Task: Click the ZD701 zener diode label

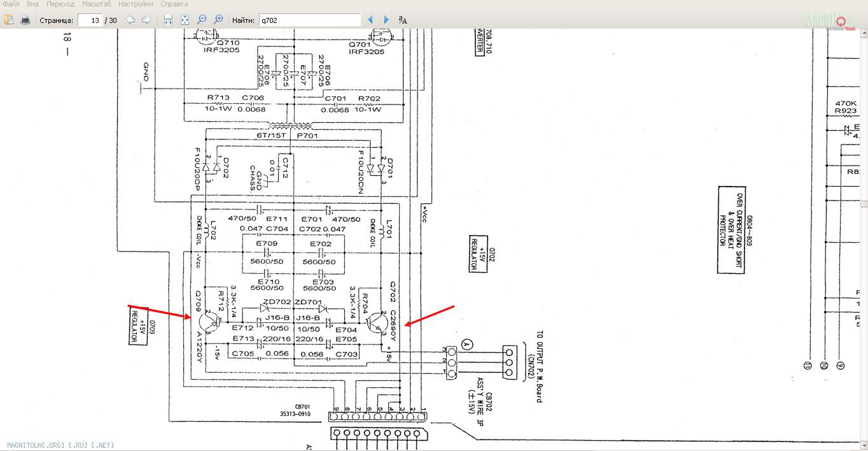Action: 308,302
